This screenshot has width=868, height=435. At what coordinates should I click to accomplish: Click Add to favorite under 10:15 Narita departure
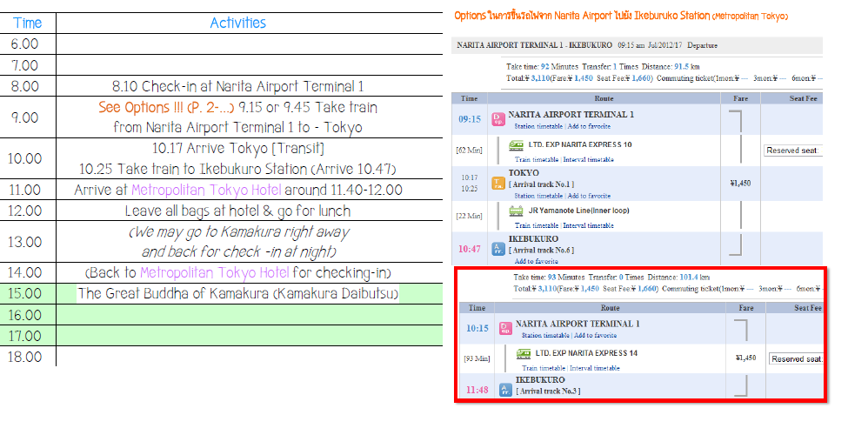click(x=596, y=335)
